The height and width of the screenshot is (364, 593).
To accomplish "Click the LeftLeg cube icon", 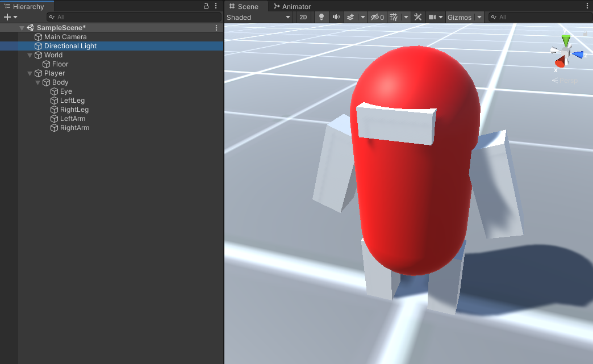I will (x=54, y=100).
